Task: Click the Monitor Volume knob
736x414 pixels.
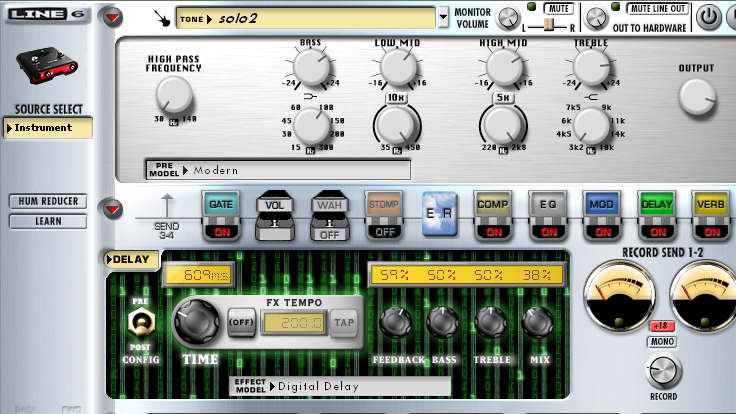Action: (508, 18)
